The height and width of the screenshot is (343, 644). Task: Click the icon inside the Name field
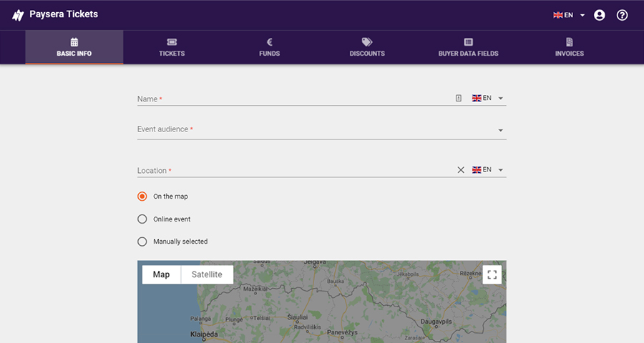[x=459, y=99]
